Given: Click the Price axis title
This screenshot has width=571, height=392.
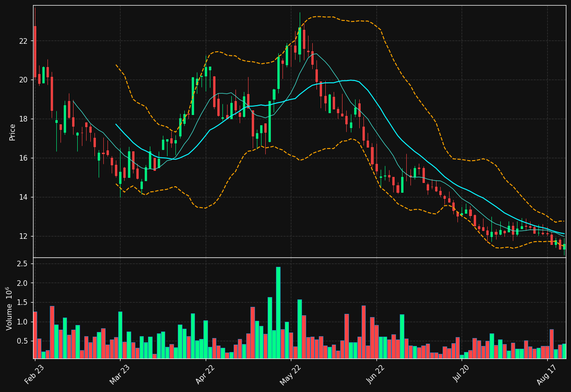Looking at the screenshot, I should point(13,132).
